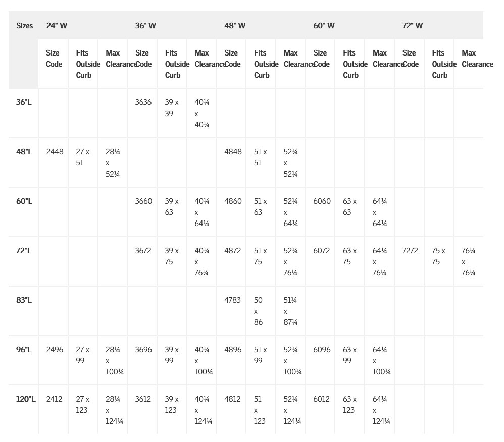
Task: Select size code 3672
Action: [x=143, y=251]
